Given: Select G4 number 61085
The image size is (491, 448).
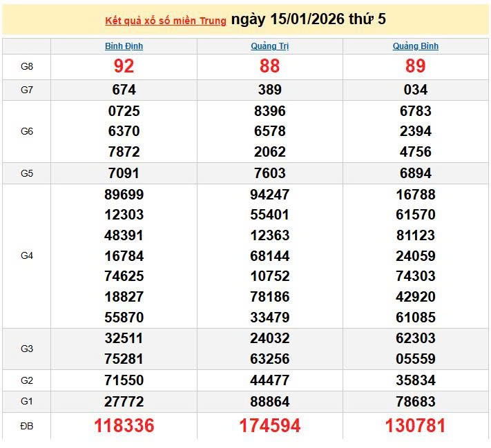Looking at the screenshot, I should 416,318.
